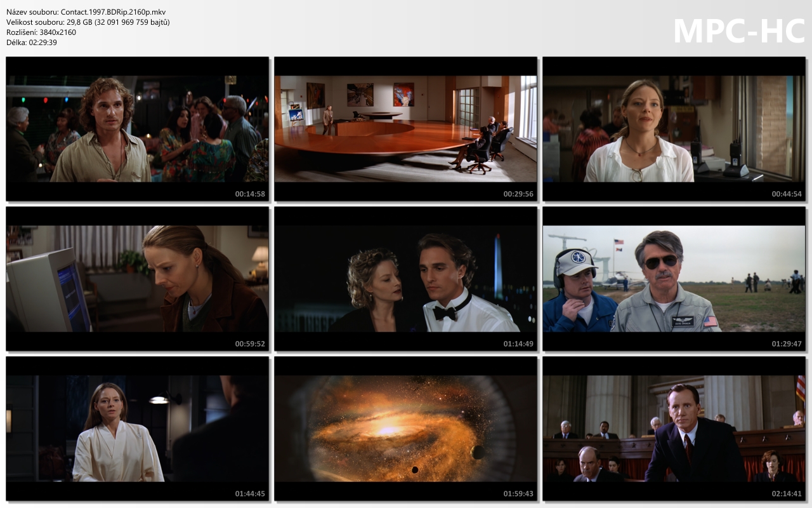The image size is (812, 508).
Task: Select the thumbnail stamped 01:44:45
Action: [138, 429]
